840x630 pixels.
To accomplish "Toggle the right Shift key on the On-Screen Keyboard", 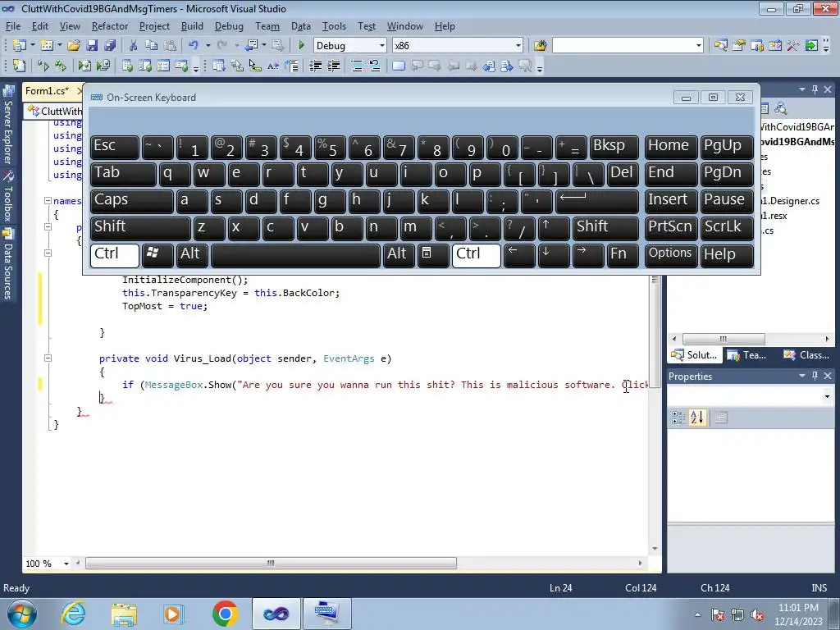I will click(x=605, y=228).
